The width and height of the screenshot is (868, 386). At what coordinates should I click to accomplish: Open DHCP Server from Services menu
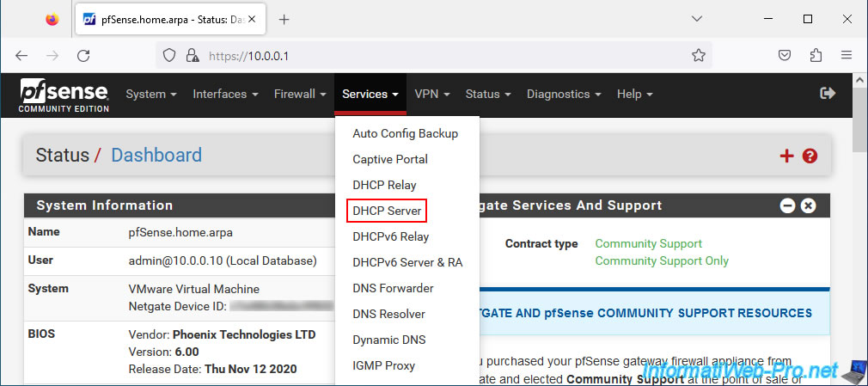pyautogui.click(x=387, y=211)
